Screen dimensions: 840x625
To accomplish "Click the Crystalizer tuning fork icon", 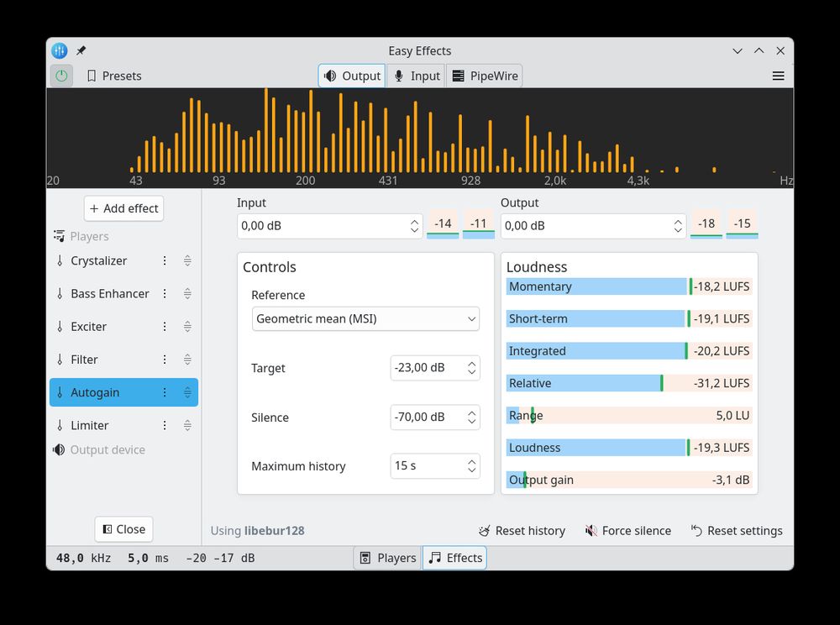I will coord(60,260).
